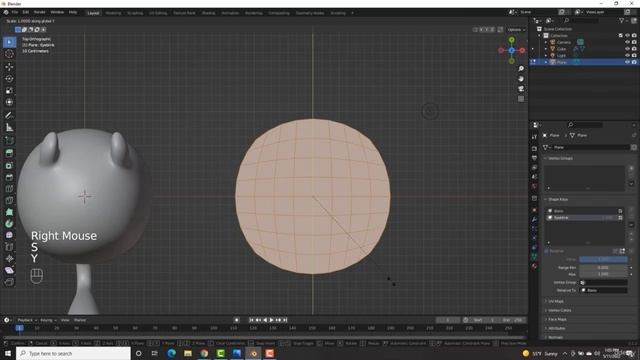
Task: Toggle the Basis shape key checkbox
Action: [x=620, y=211]
